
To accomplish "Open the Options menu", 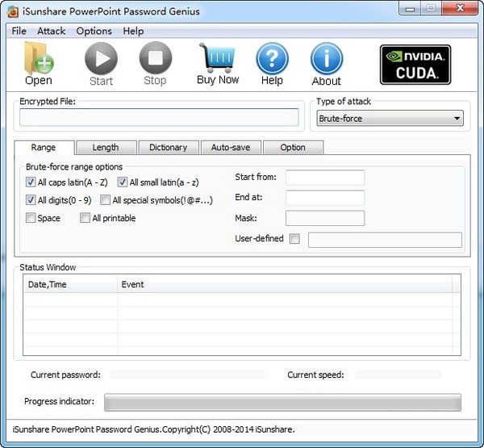I will pyautogui.click(x=94, y=31).
